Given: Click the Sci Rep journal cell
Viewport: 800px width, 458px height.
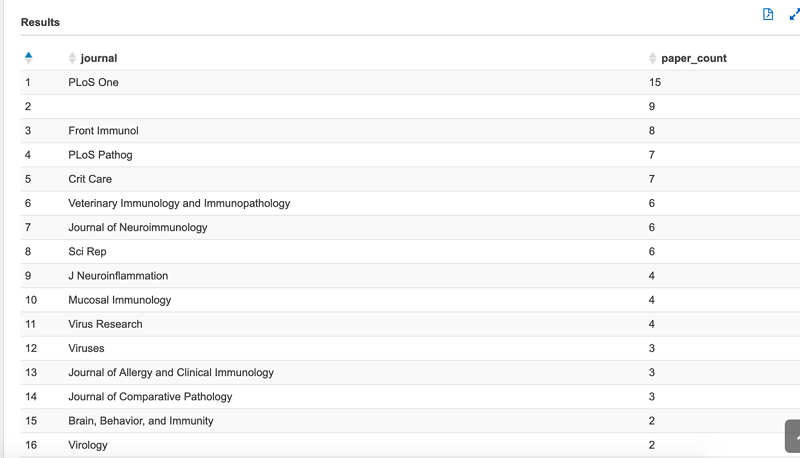Looking at the screenshot, I should point(87,251).
